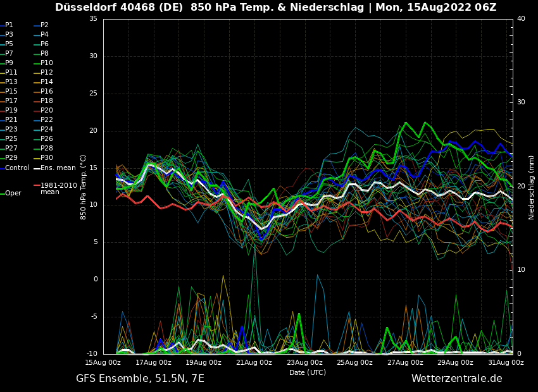Click the Control legend entry
The width and height of the screenshot is (538, 392).
point(17,168)
